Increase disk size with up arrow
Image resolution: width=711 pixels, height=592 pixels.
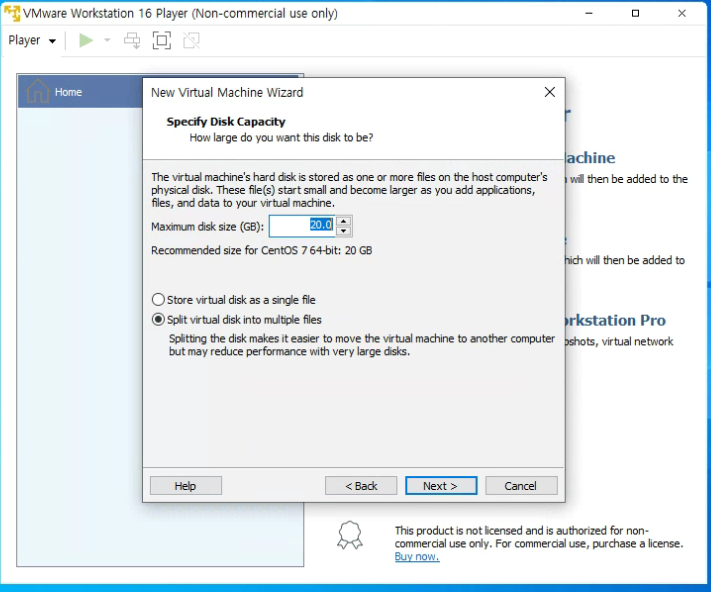click(344, 221)
